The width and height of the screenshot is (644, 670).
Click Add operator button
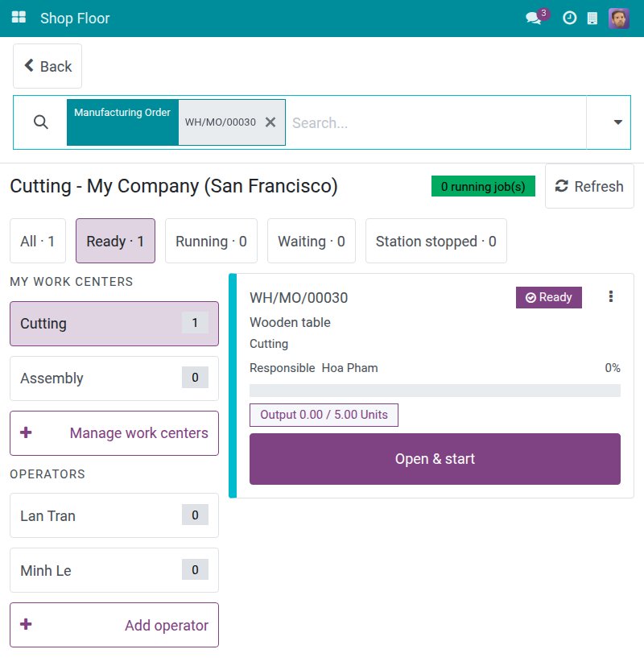coord(114,625)
